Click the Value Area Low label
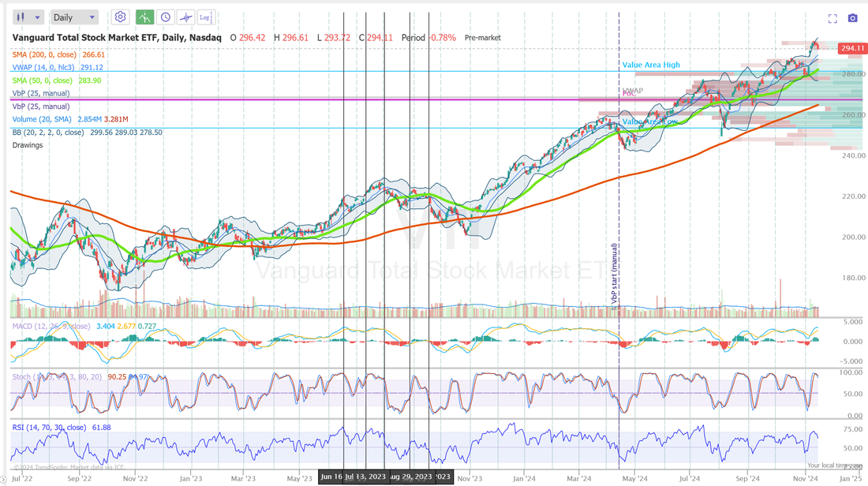This screenshot has width=868, height=486. point(649,121)
